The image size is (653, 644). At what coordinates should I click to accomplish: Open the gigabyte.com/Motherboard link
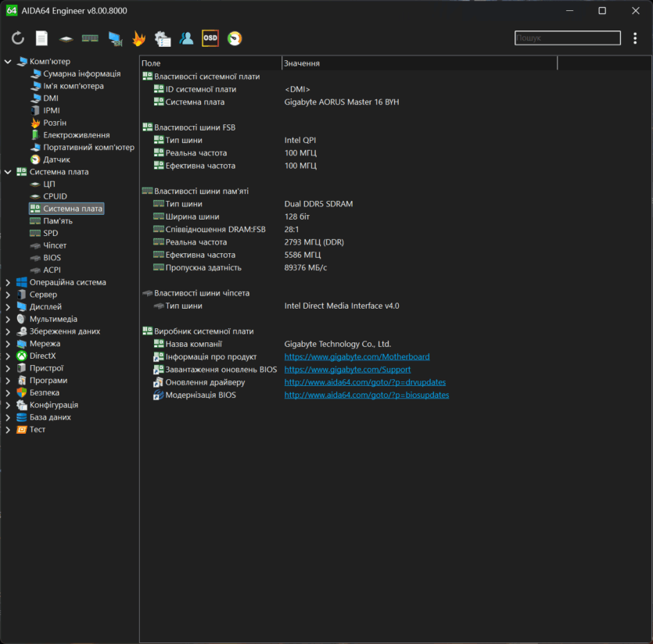357,356
